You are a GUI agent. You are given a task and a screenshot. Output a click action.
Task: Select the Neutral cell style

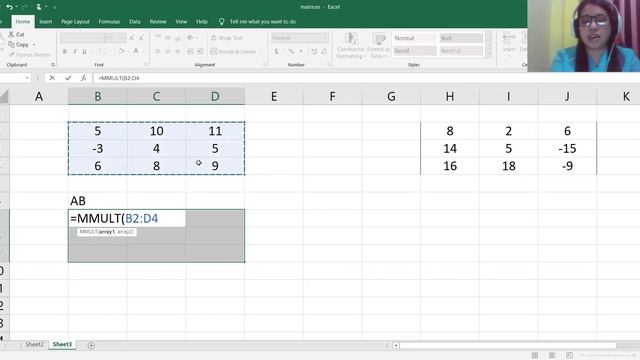click(x=461, y=51)
